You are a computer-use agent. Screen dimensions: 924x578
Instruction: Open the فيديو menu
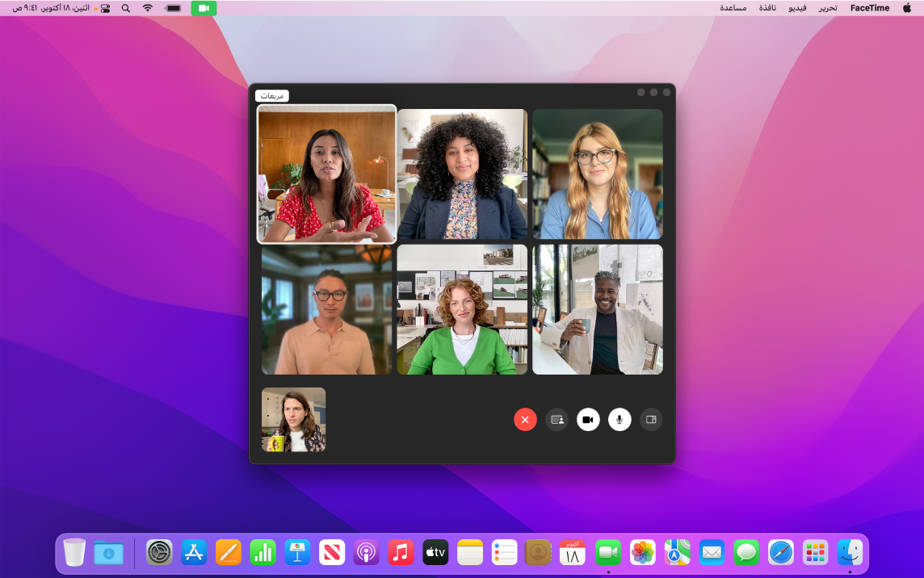[x=797, y=8]
